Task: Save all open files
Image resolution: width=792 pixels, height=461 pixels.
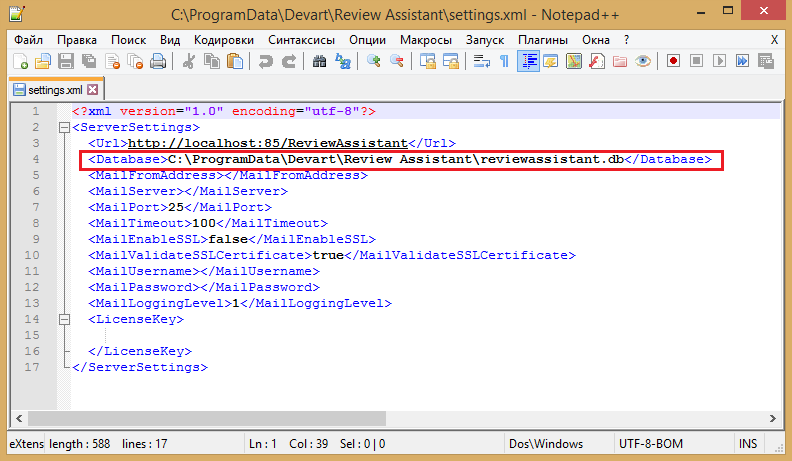Action: 89,62
